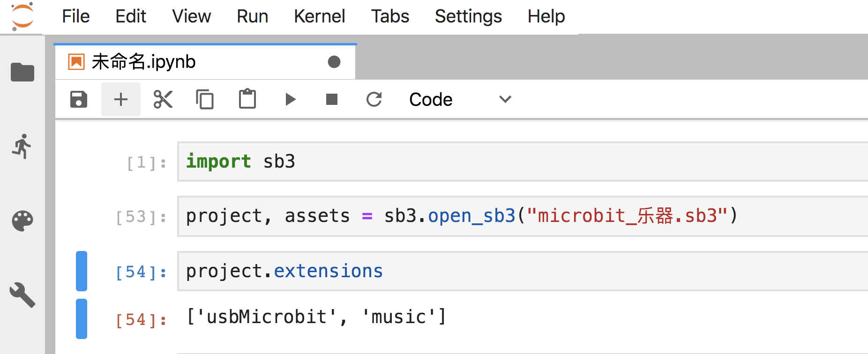Close tab via the unsaved dot indicator

point(334,62)
